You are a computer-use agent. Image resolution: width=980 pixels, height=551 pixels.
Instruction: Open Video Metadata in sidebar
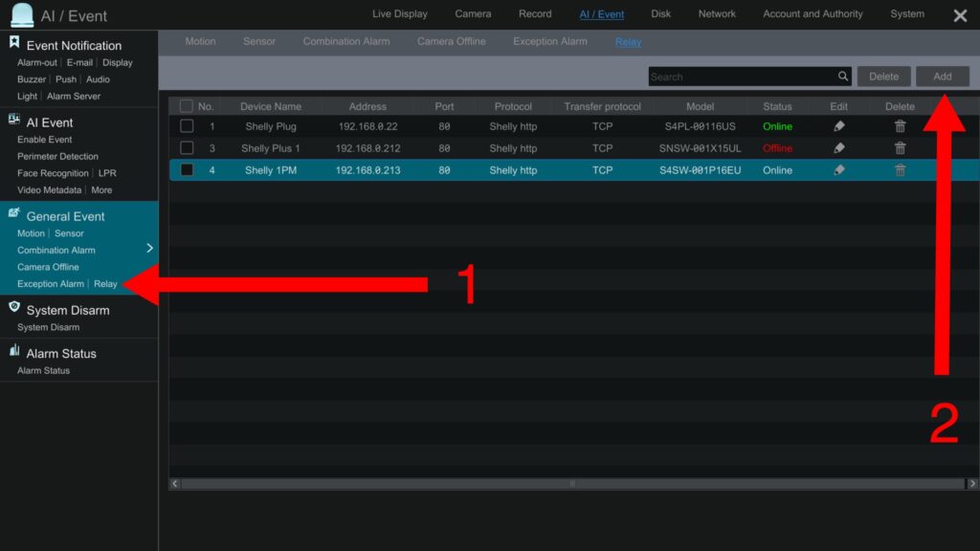(49, 190)
